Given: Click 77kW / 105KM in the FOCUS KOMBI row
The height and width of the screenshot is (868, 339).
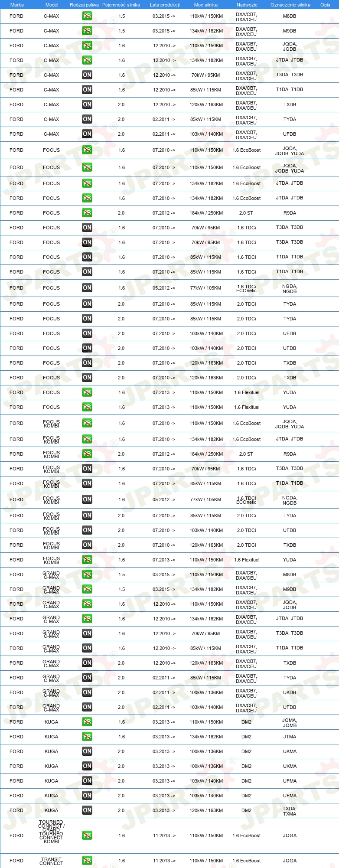Looking at the screenshot, I should pos(205,499).
